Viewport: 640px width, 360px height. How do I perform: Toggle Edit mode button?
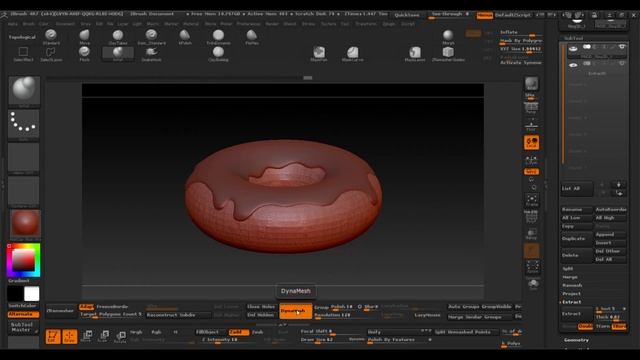(x=53, y=336)
